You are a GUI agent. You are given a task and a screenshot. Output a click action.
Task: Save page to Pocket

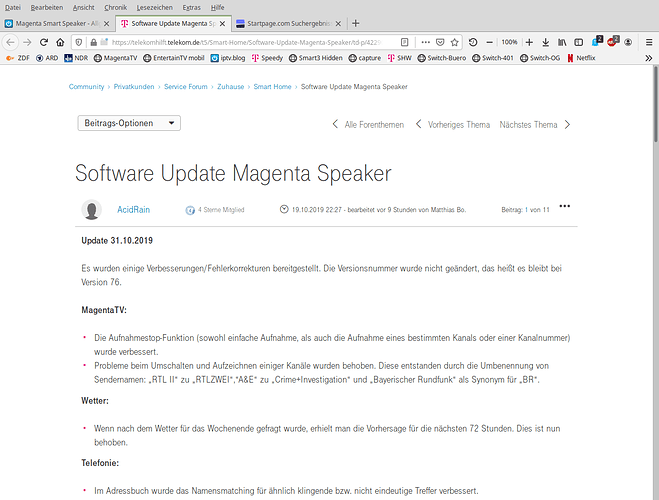tap(440, 42)
